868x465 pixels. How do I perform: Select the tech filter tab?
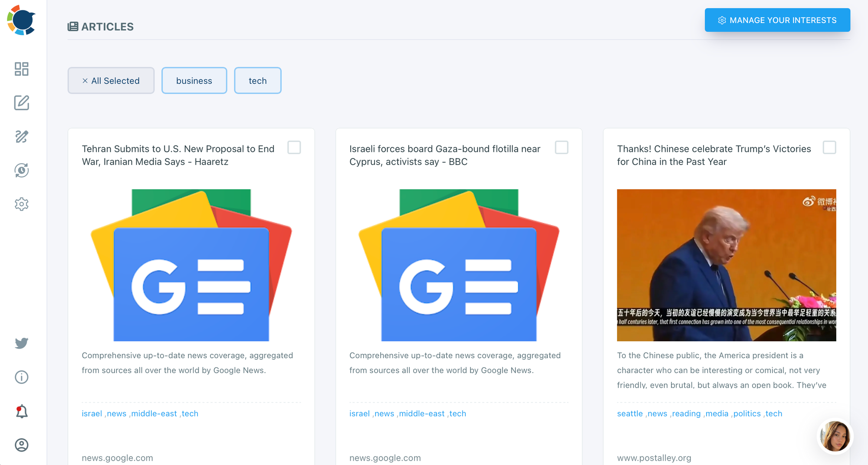pos(258,80)
